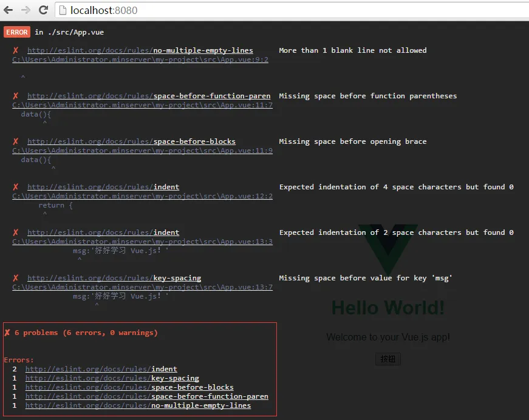Click the X icon next to key-spacing error
The height and width of the screenshot is (420, 529).
(15, 277)
